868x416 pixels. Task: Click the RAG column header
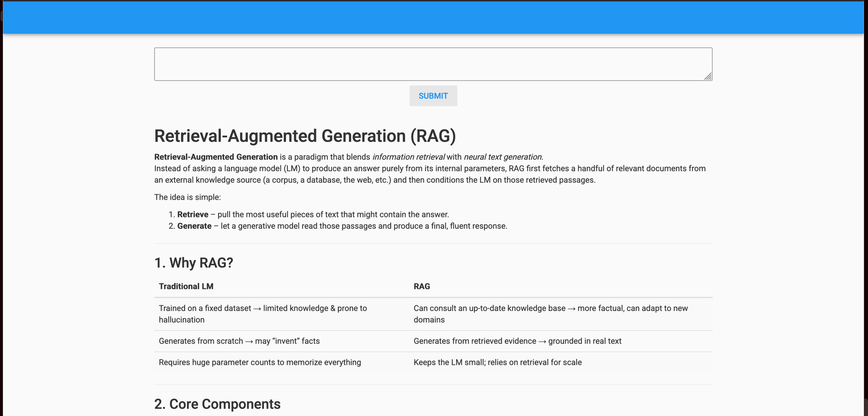pyautogui.click(x=421, y=287)
